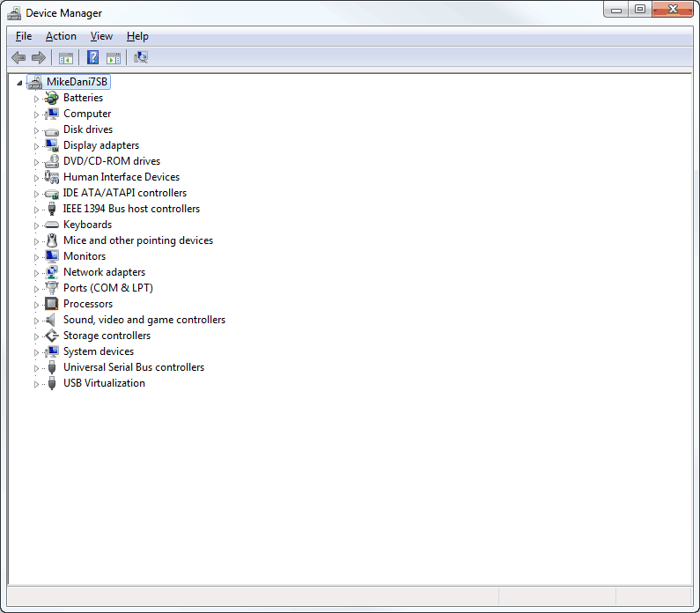Select the USB Virtualization label
700x613 pixels.
tap(104, 383)
